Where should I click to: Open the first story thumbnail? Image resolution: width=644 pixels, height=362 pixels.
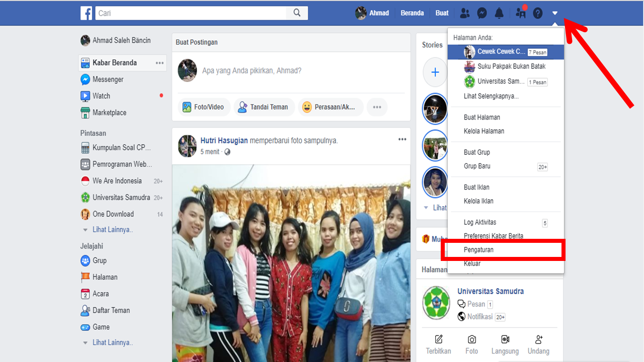coord(435,109)
